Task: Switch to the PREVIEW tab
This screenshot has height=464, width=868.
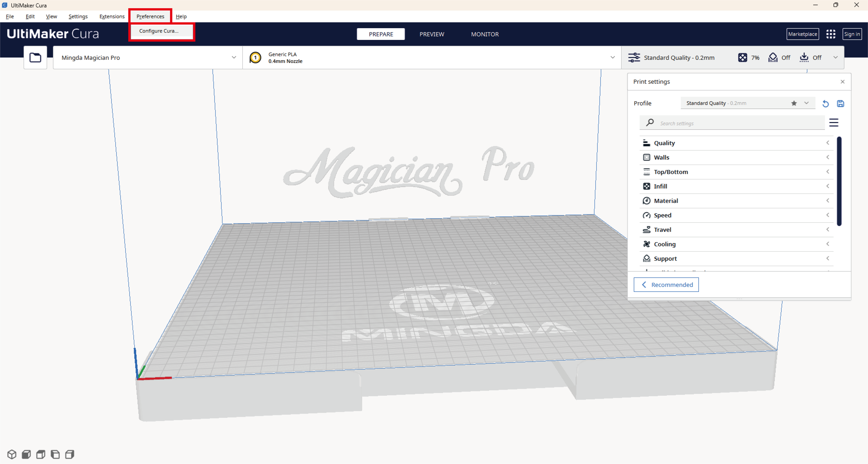Action: coord(432,34)
